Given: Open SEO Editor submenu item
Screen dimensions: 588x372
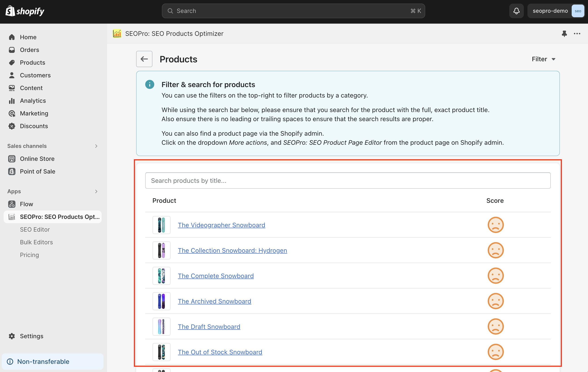Looking at the screenshot, I should point(35,230).
